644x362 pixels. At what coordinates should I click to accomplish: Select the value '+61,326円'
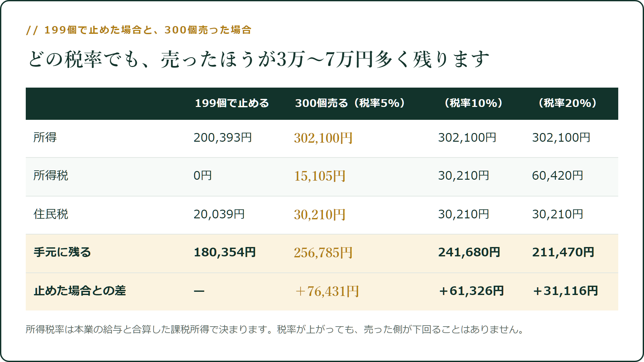(471, 291)
